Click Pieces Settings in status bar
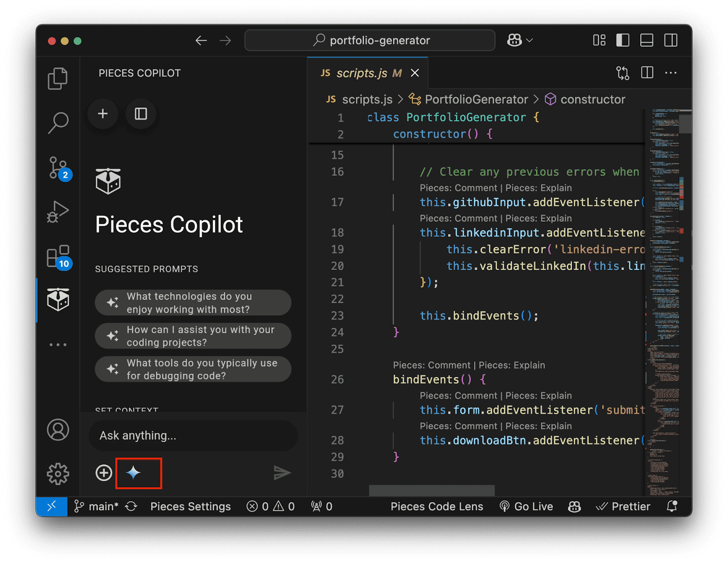The image size is (728, 564). point(191,506)
